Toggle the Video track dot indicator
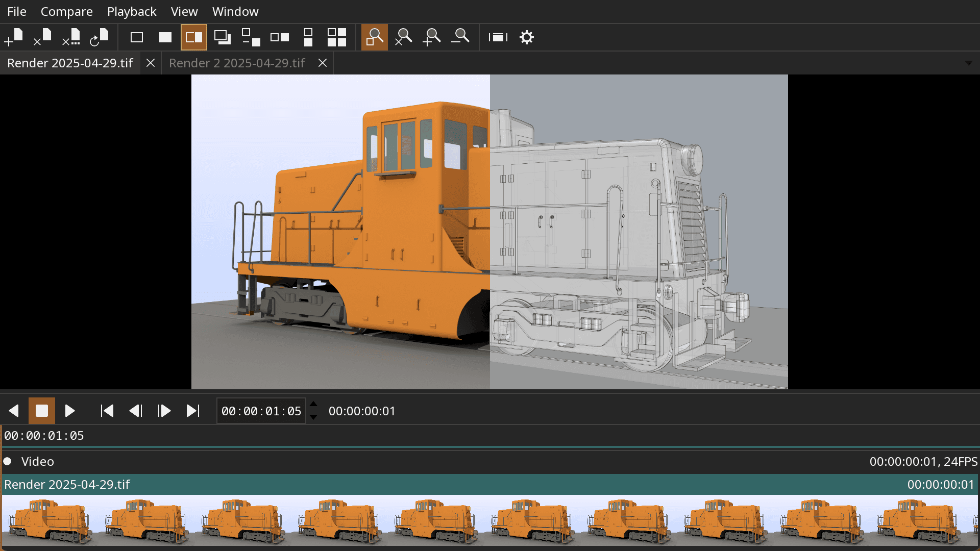The image size is (980, 551). click(8, 461)
